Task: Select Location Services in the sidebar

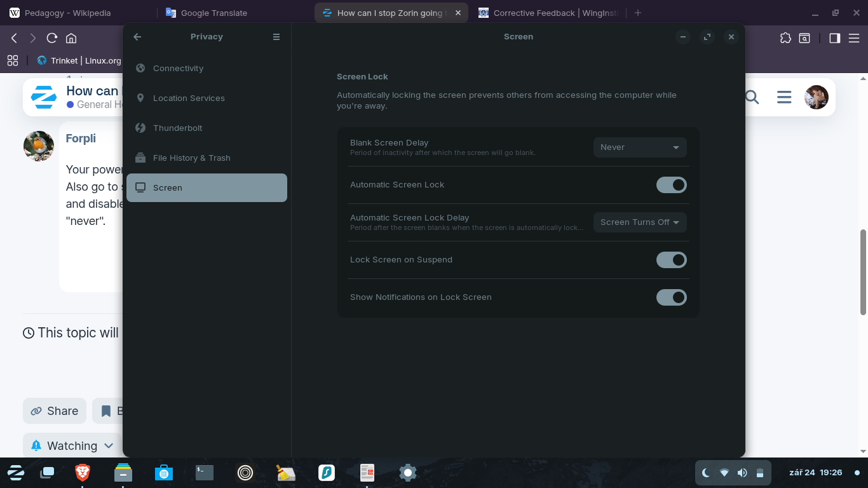Action: (x=189, y=98)
